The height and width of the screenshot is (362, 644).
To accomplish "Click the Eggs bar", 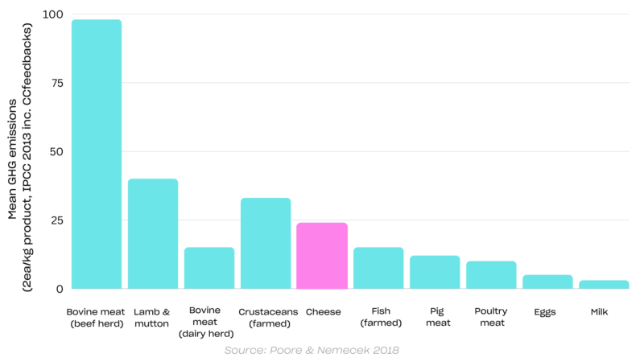I will pos(547,282).
